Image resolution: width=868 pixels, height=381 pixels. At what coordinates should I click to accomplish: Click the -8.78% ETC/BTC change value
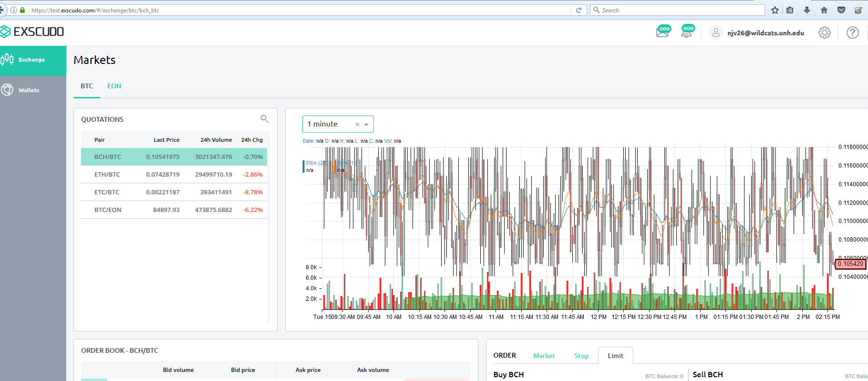253,192
